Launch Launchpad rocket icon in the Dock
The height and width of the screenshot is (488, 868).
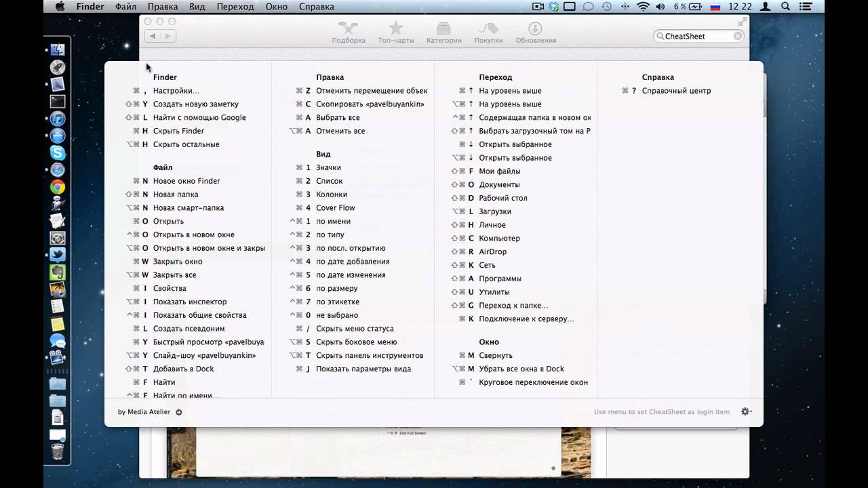point(58,67)
